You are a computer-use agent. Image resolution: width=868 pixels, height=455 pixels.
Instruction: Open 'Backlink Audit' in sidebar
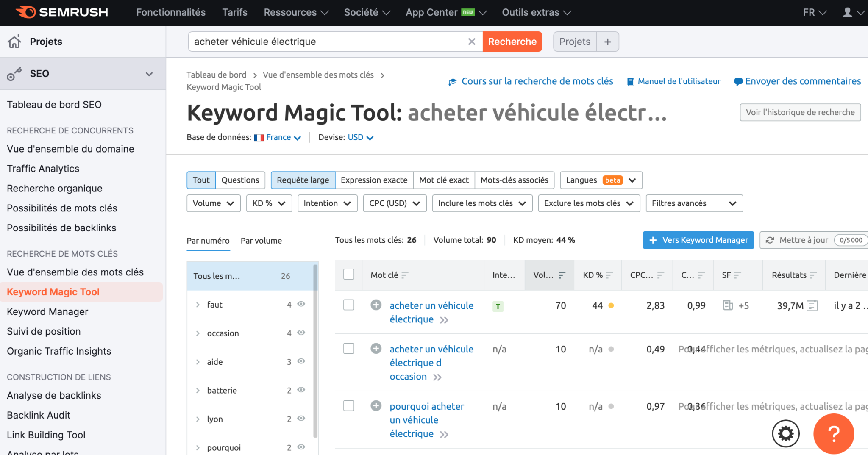[x=39, y=415]
